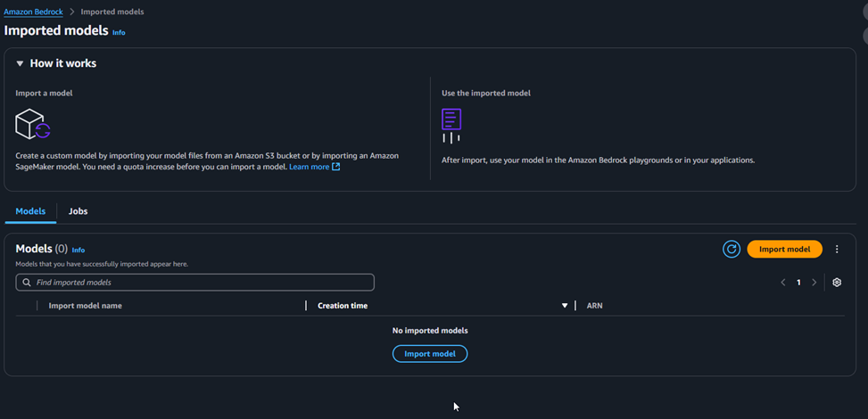
Task: Click the Models (0) table heading
Action: [x=42, y=249]
